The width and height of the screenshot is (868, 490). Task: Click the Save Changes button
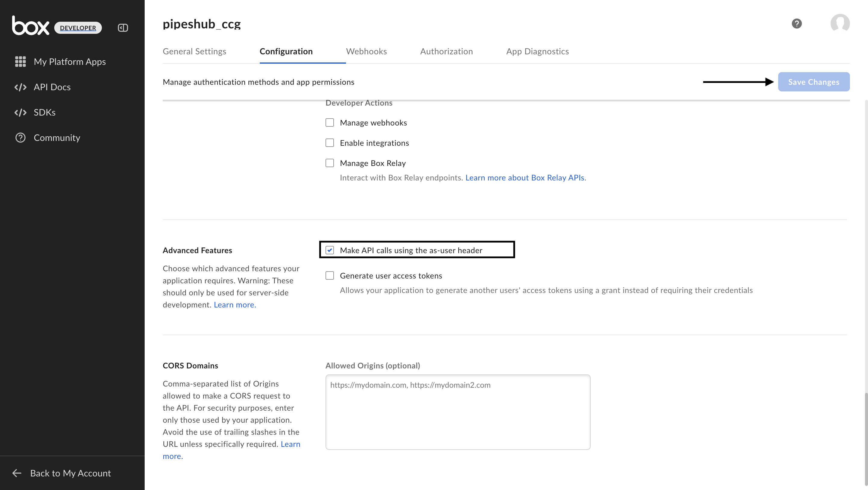(x=813, y=81)
